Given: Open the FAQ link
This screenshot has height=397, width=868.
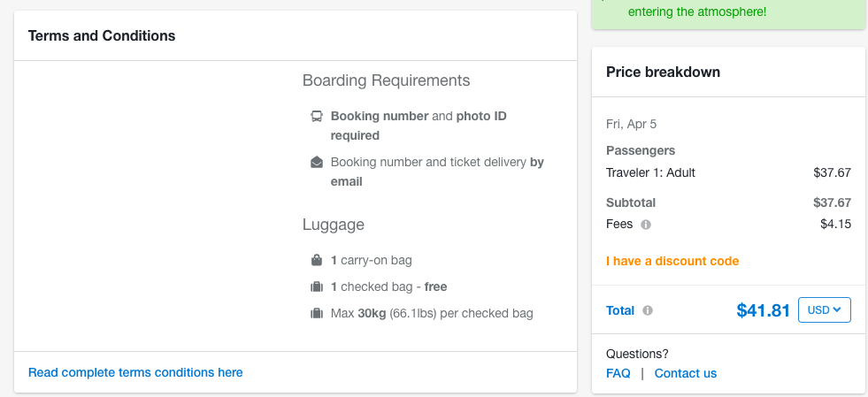Looking at the screenshot, I should 618,373.
